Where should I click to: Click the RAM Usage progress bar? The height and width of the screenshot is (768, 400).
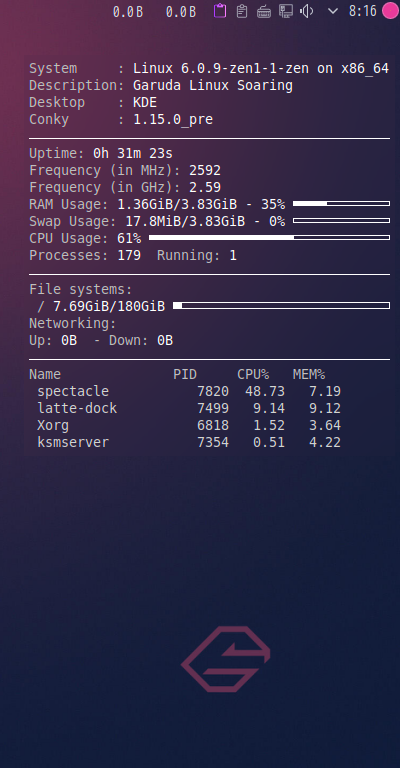point(341,203)
